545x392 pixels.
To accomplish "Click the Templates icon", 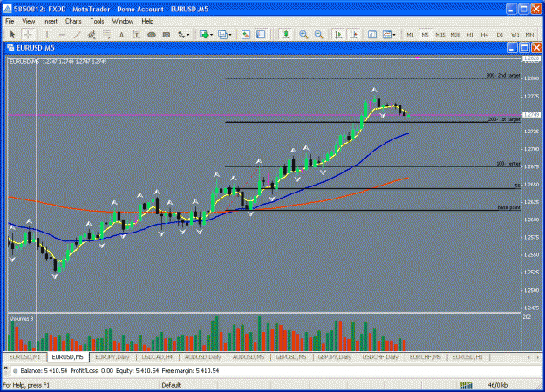I will pyautogui.click(x=387, y=34).
